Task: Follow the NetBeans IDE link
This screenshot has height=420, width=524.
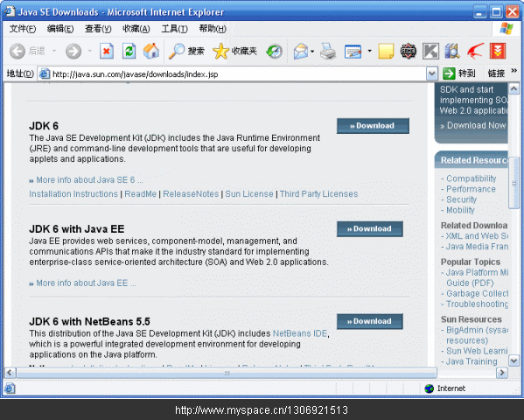Action: click(x=300, y=333)
